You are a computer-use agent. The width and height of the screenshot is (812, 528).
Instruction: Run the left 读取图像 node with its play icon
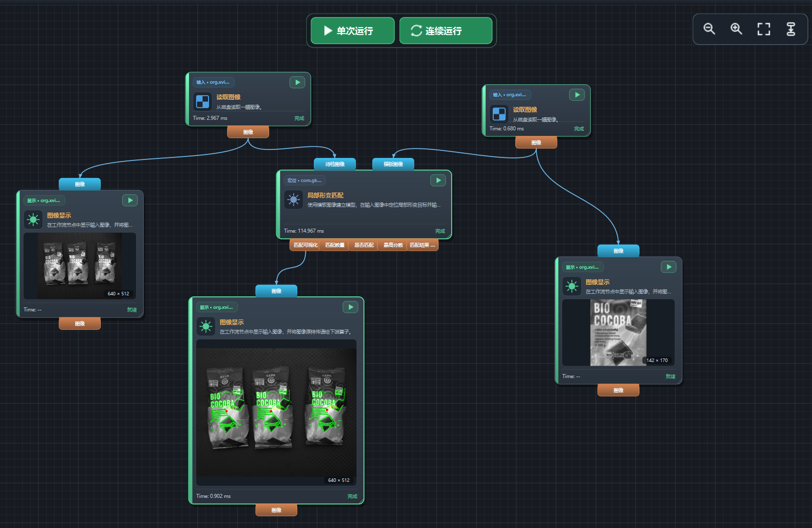click(x=297, y=82)
